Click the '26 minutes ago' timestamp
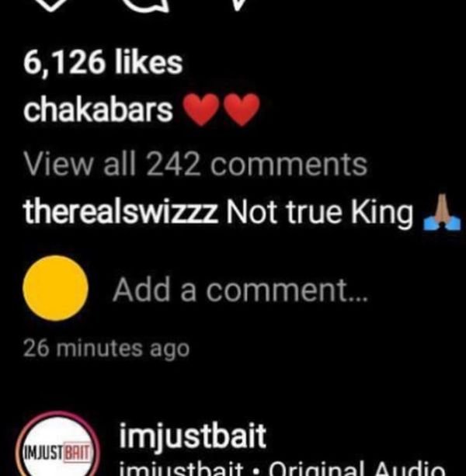466x476 pixels. (106, 349)
